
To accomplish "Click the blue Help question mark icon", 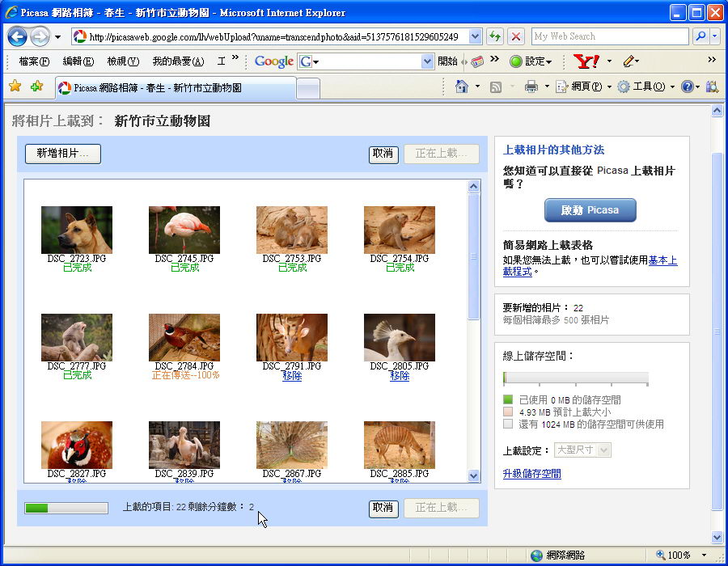I will point(687,87).
